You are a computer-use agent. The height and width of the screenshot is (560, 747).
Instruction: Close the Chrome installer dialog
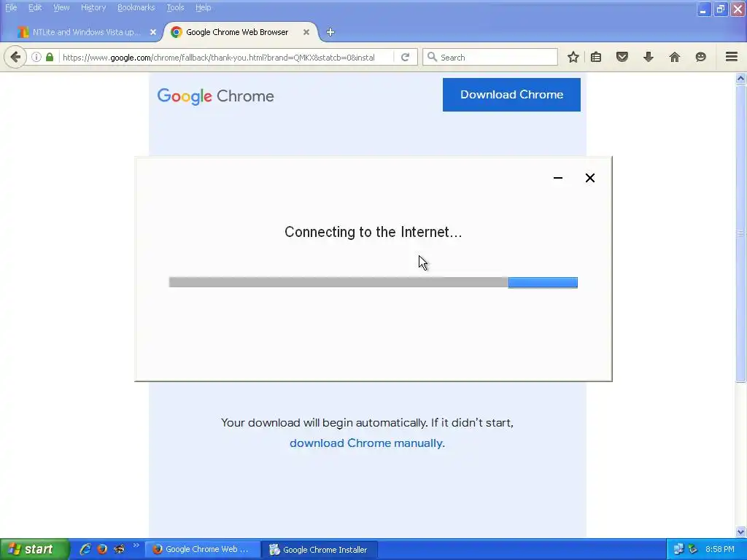(x=589, y=178)
